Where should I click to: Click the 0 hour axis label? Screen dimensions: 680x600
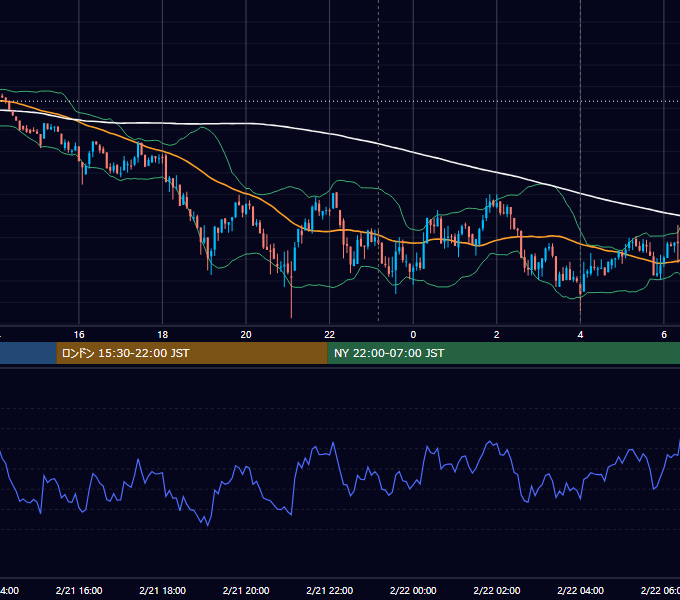coord(413,335)
